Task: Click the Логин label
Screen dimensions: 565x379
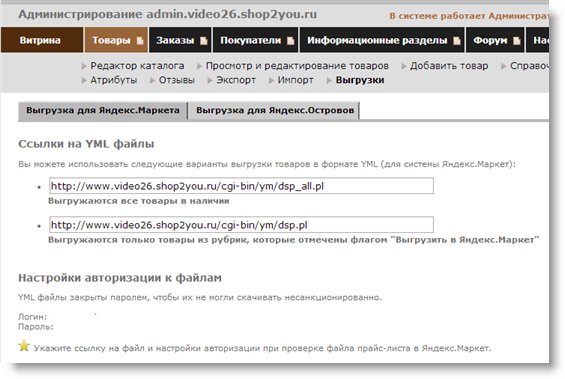Action: tap(32, 317)
